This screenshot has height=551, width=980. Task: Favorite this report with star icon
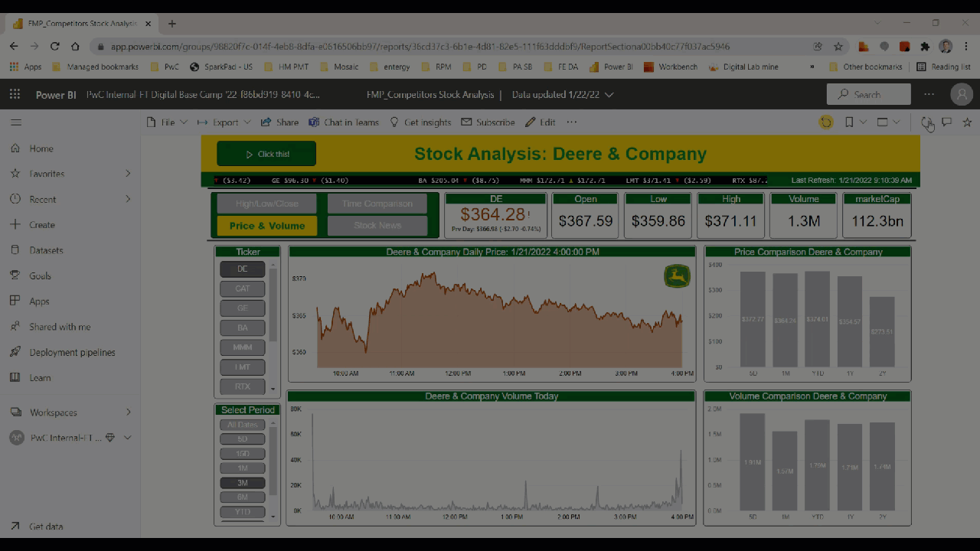click(967, 122)
